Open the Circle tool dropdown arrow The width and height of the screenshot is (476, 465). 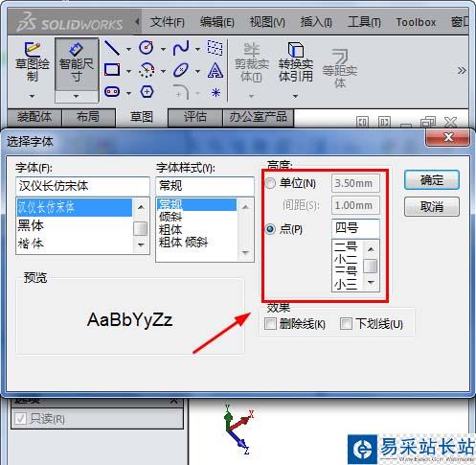163,49
